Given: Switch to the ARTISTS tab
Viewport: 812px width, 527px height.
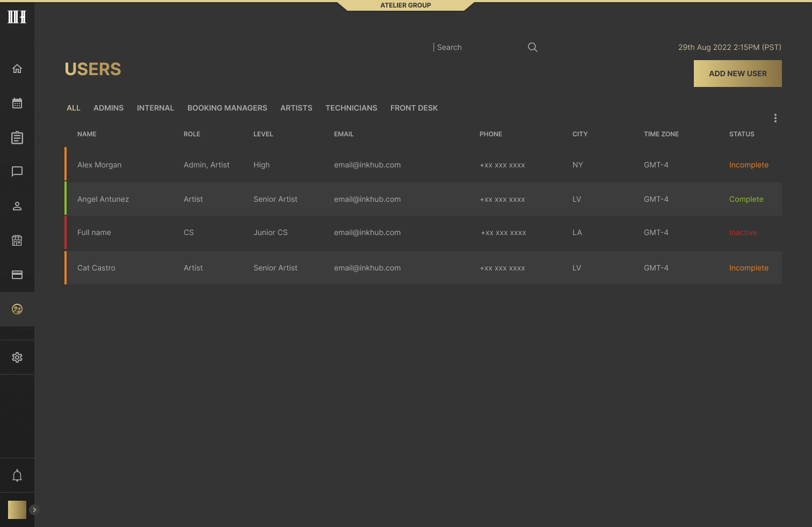Looking at the screenshot, I should coord(296,108).
